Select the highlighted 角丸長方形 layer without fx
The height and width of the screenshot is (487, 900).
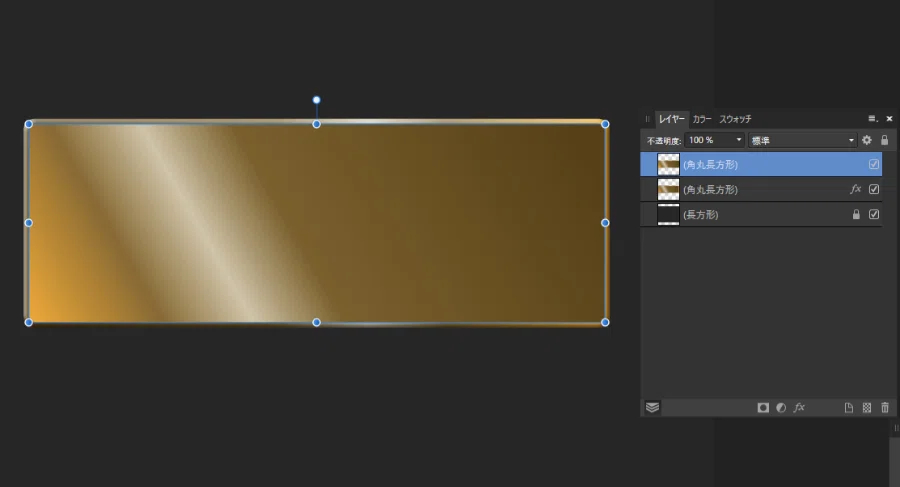point(761,164)
